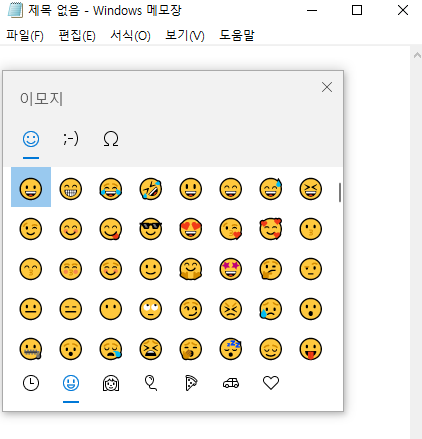
Task: Minimize the Notepad window
Action: [312, 10]
